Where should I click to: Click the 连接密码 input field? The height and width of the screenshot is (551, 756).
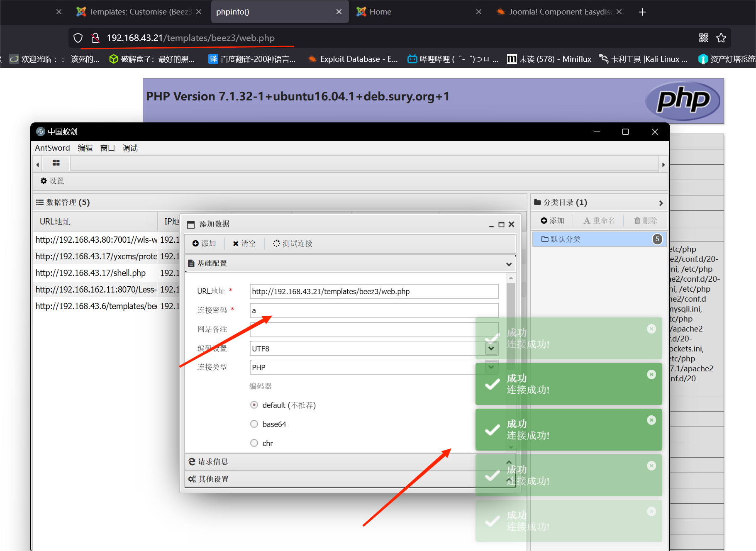(374, 311)
